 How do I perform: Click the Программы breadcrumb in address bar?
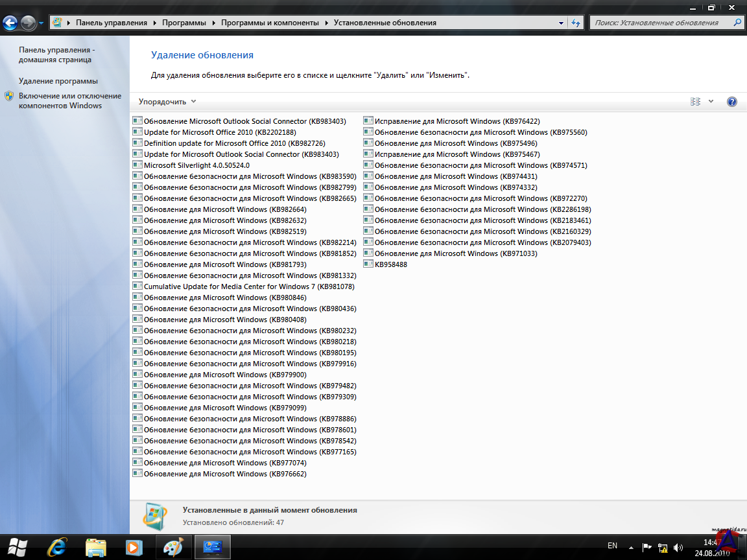184,23
